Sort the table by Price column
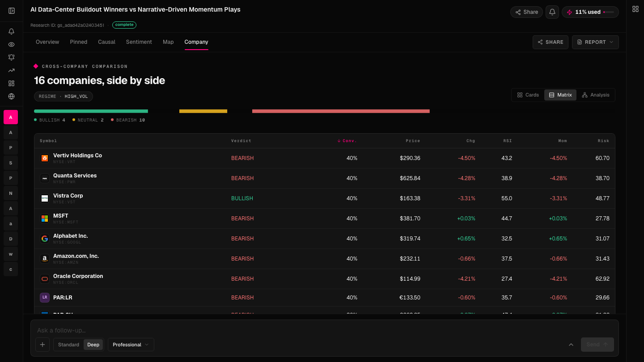 413,141
